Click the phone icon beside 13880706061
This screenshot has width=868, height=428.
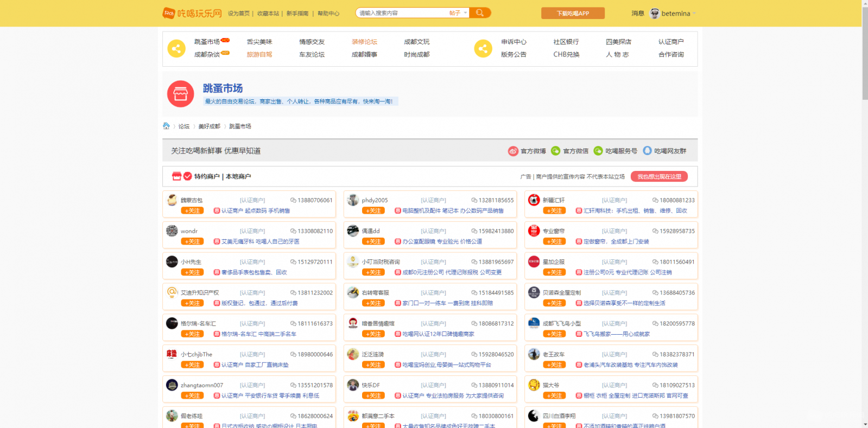coord(293,200)
